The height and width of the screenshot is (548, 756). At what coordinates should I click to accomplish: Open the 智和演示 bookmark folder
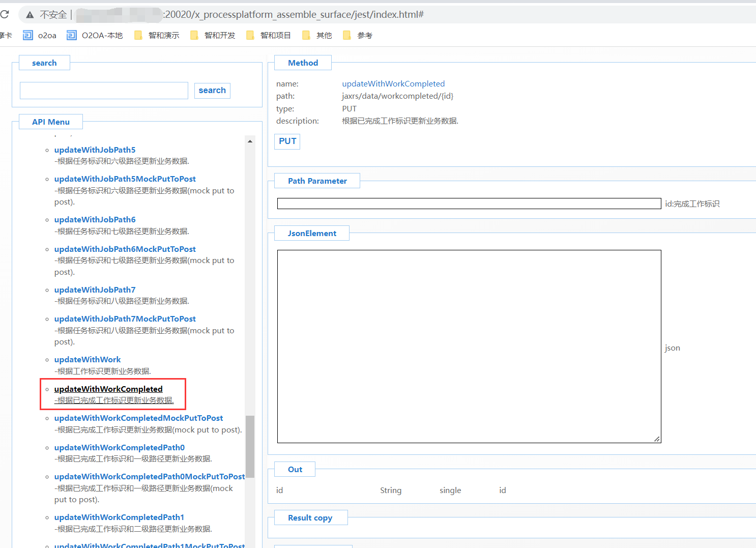pyautogui.click(x=157, y=35)
